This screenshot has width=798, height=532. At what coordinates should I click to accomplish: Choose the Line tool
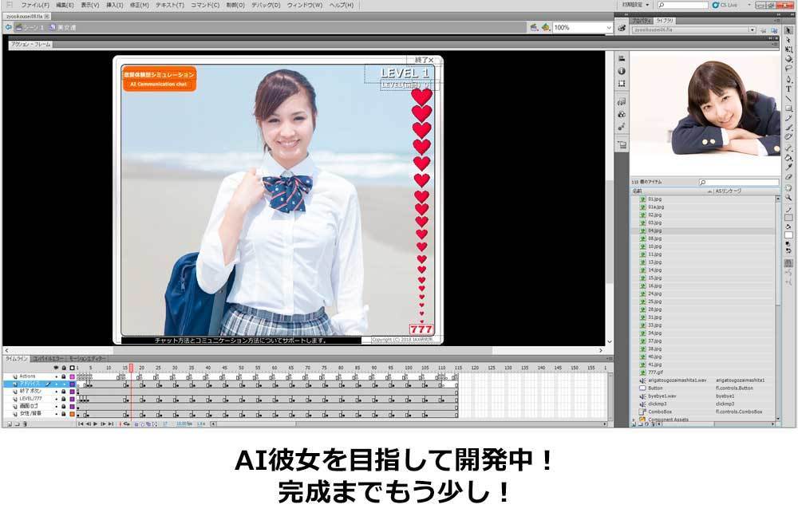click(788, 99)
